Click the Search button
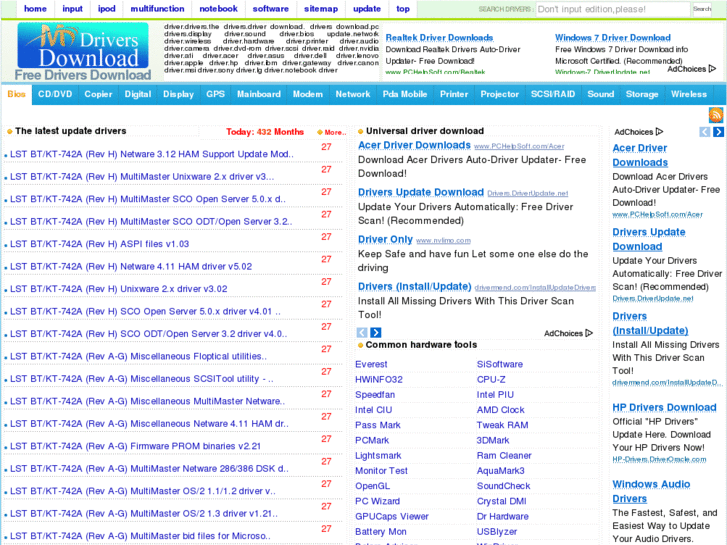 click(701, 9)
